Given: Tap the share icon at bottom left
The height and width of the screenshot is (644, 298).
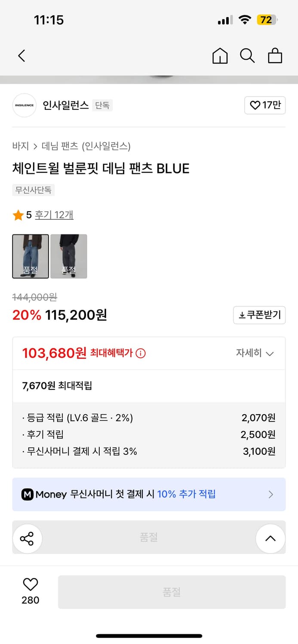Looking at the screenshot, I should tap(28, 538).
